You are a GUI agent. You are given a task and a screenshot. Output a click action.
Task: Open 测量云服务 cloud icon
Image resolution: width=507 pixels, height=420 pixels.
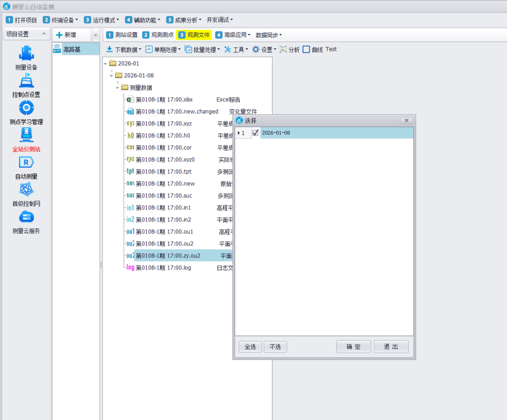pyautogui.click(x=26, y=217)
